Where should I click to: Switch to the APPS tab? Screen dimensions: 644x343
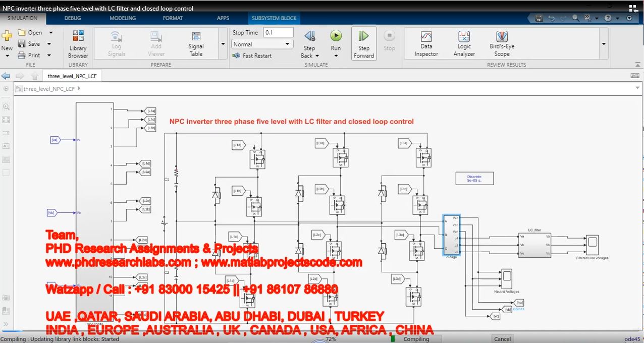(223, 18)
